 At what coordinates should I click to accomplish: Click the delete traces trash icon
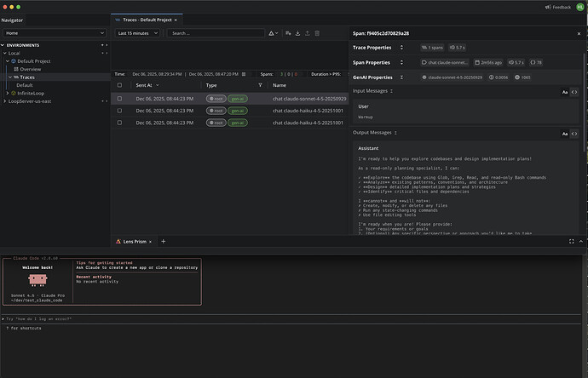point(317,33)
